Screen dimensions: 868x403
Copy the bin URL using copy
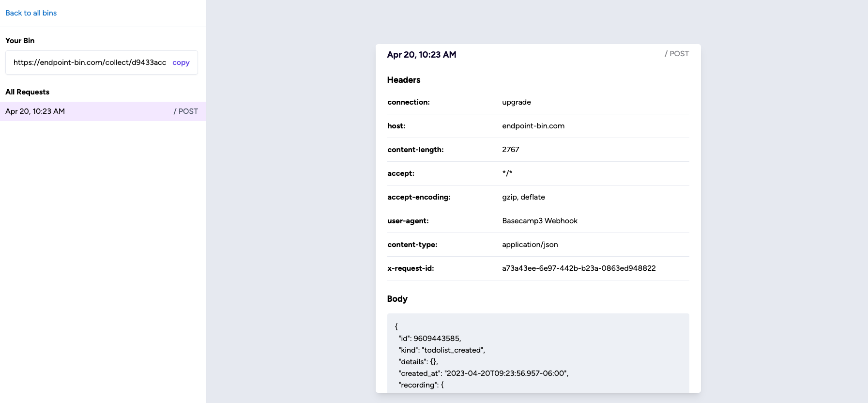[181, 62]
